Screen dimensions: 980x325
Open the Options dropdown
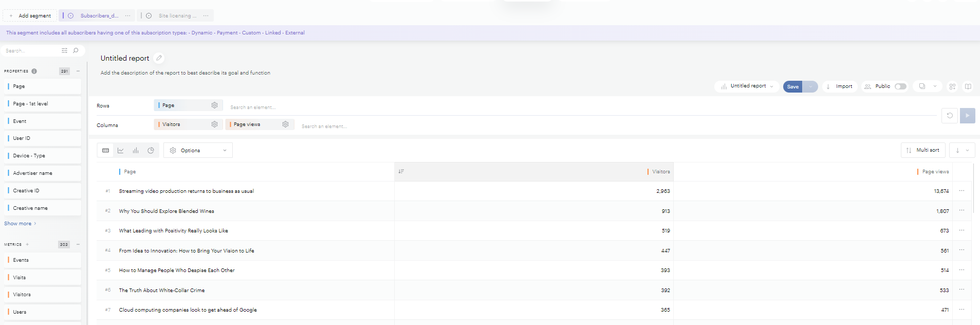click(198, 151)
